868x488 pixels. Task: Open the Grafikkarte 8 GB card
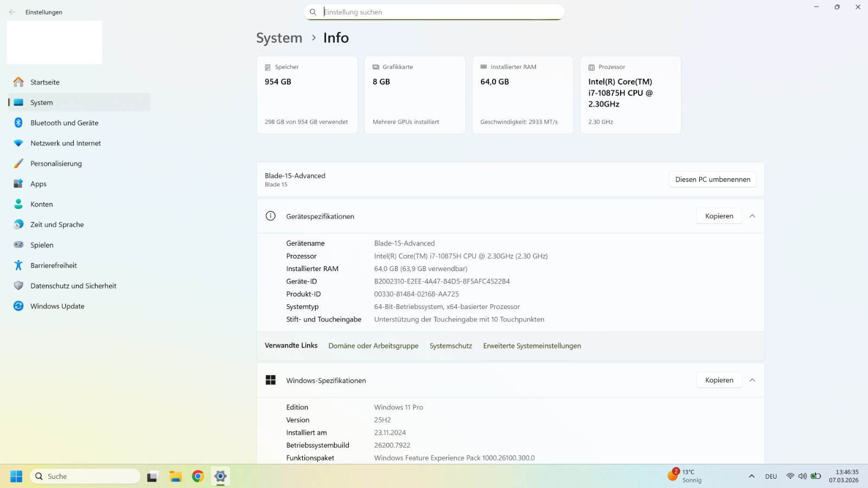coord(415,95)
